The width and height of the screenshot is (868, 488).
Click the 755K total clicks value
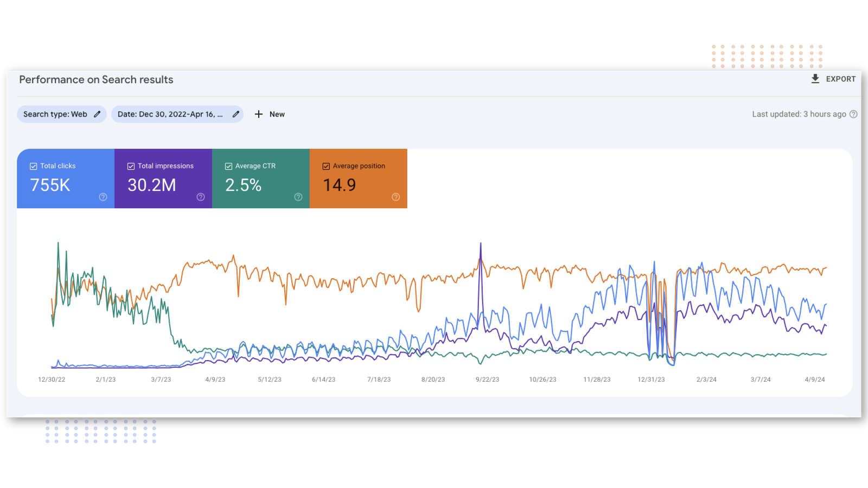(50, 185)
